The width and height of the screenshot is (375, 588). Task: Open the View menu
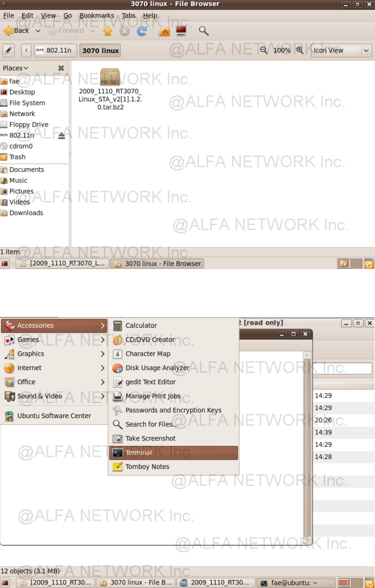tap(48, 15)
